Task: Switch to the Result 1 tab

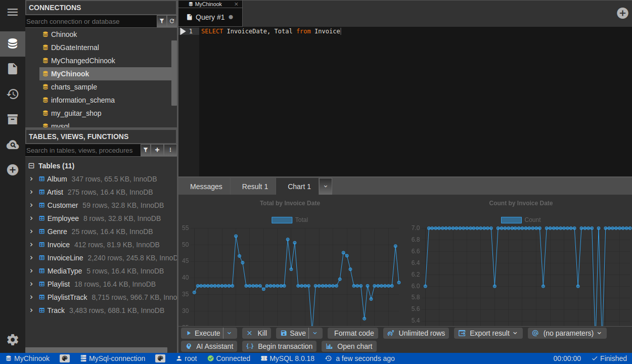Action: pyautogui.click(x=255, y=187)
